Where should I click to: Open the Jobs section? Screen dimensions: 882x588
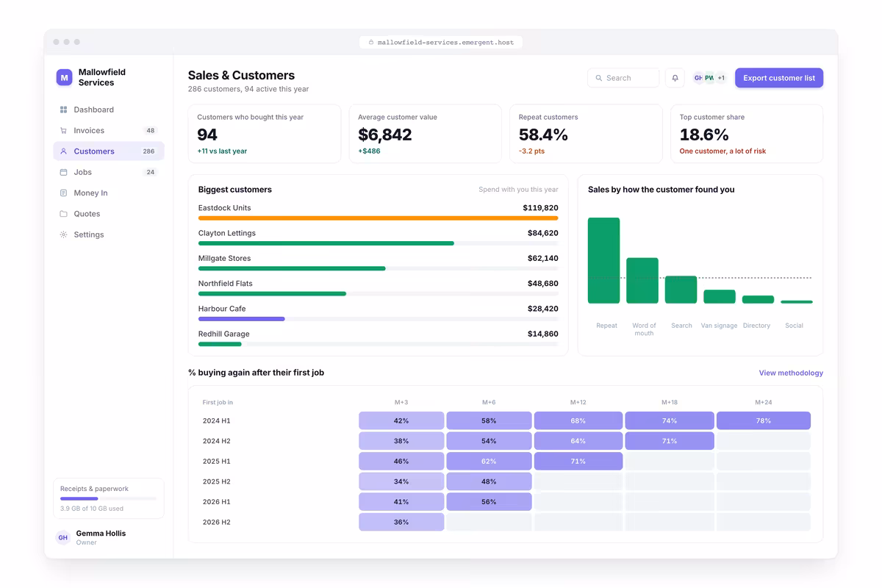point(109,172)
